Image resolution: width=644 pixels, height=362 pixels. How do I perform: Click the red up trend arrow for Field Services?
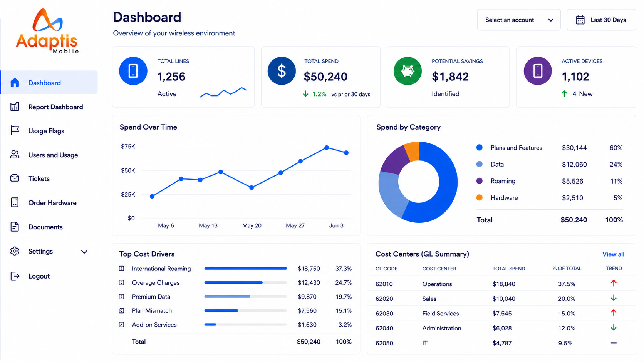[614, 313]
